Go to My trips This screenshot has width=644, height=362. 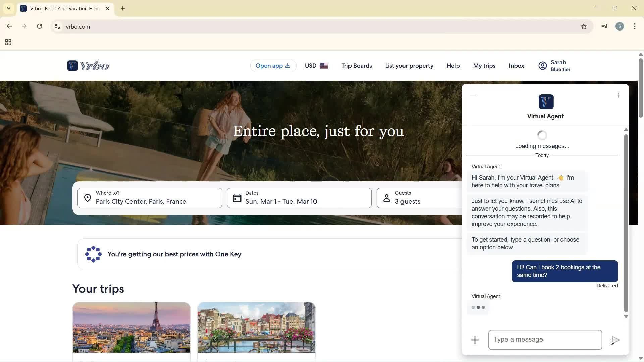(x=484, y=66)
